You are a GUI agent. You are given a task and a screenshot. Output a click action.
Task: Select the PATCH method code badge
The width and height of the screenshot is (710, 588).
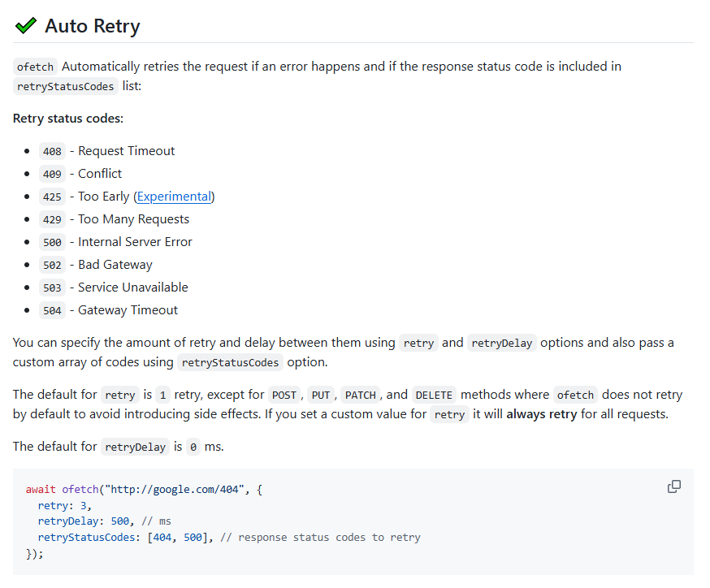360,396
